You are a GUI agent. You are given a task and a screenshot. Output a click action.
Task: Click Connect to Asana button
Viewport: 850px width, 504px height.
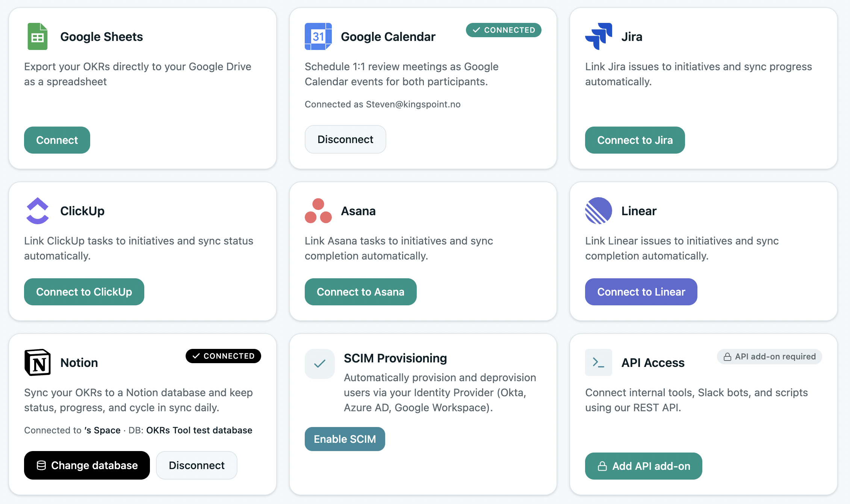pos(361,292)
